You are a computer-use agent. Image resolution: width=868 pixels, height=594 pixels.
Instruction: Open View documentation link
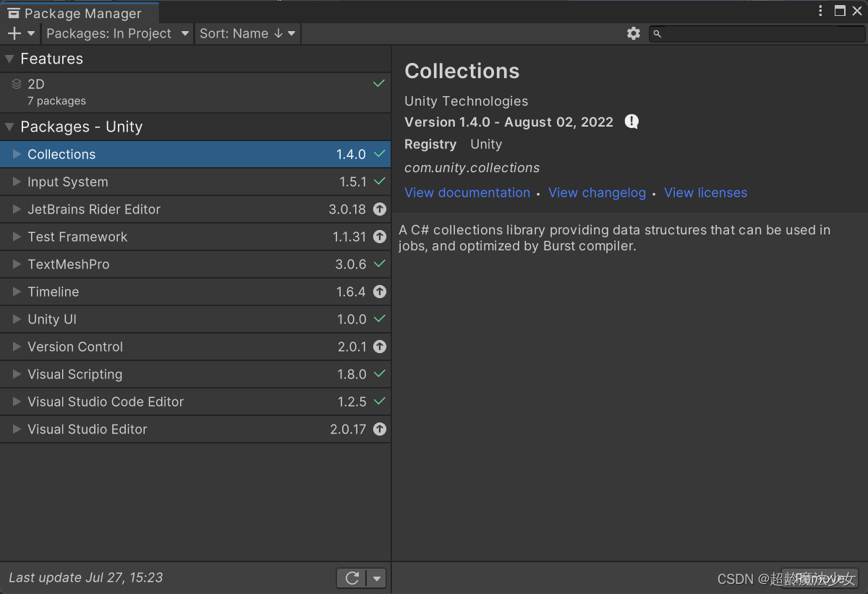[x=467, y=192]
